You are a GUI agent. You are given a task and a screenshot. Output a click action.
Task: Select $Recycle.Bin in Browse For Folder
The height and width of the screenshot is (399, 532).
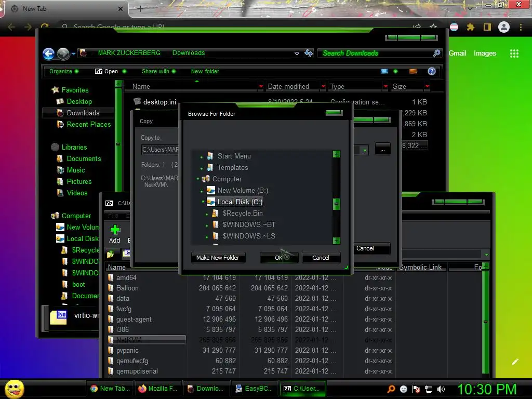click(242, 214)
